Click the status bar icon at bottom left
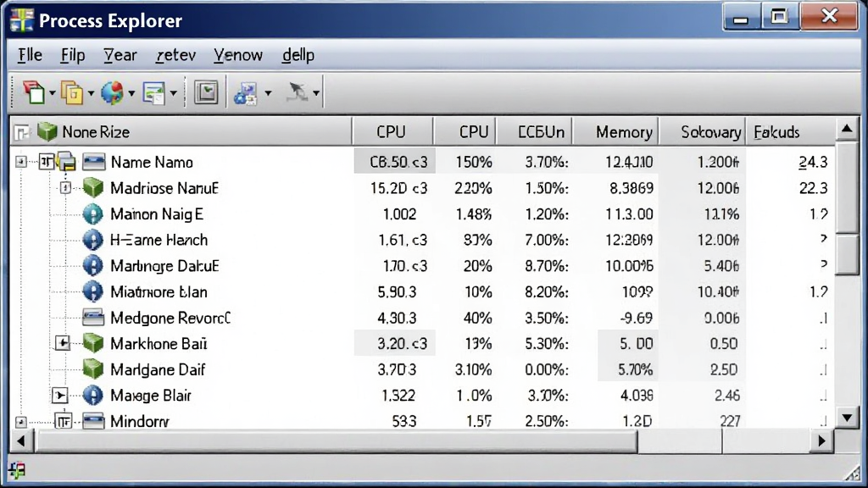This screenshot has width=868, height=488. pos(17,470)
